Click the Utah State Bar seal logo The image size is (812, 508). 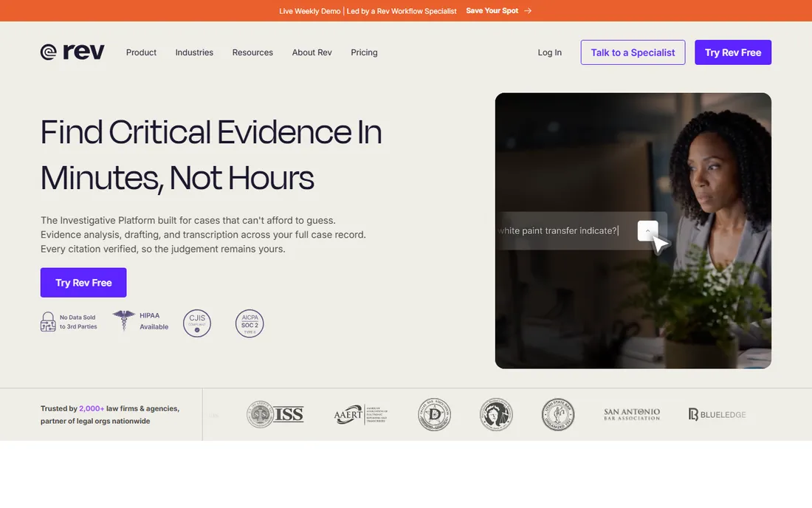point(558,414)
